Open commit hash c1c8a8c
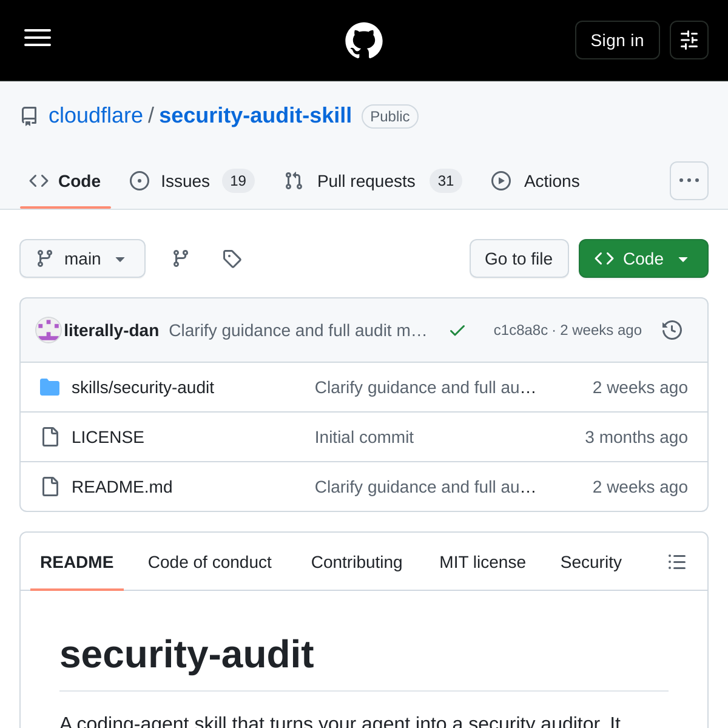 pos(521,330)
